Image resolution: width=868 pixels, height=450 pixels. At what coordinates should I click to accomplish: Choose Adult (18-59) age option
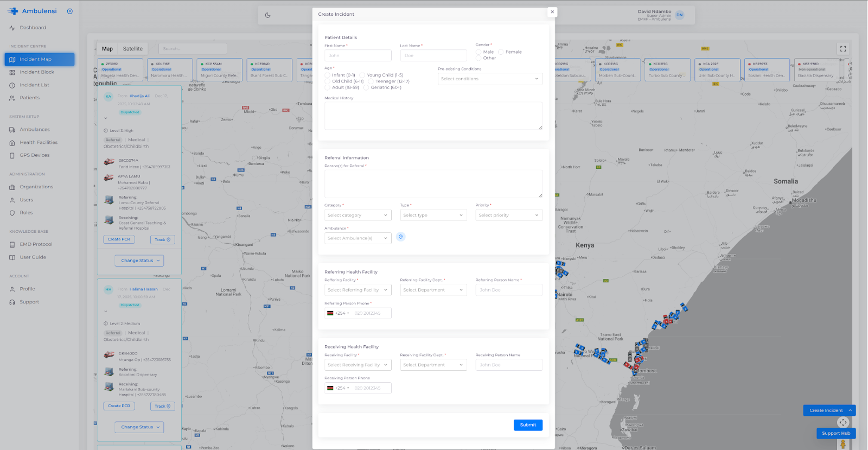click(x=328, y=87)
